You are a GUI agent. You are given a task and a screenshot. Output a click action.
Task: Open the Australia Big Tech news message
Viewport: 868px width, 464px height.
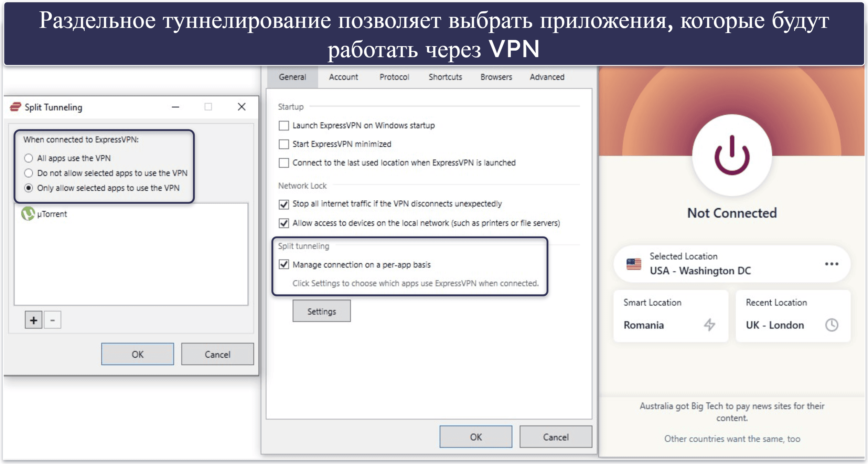732,412
